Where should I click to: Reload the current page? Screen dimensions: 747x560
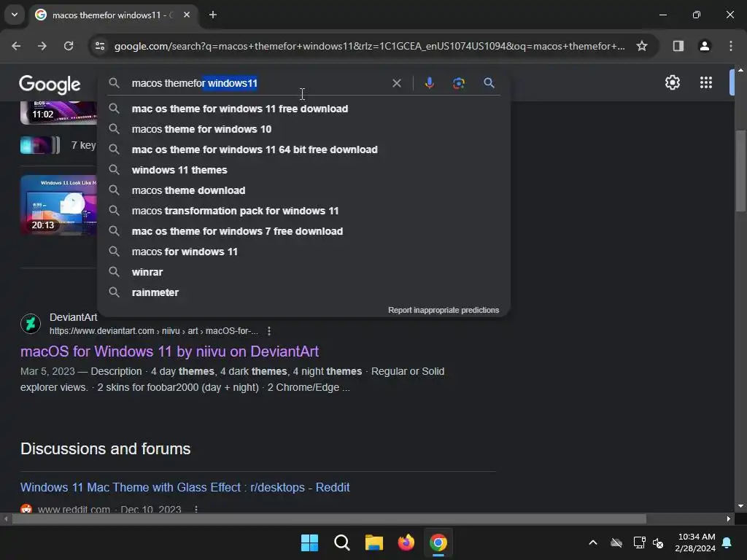(69, 46)
